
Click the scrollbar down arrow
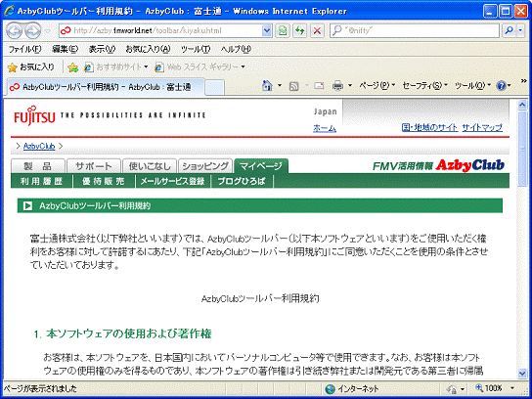[x=522, y=374]
